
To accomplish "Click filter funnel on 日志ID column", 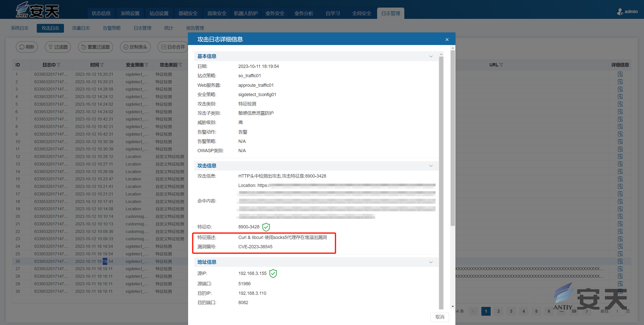I will [x=59, y=65].
